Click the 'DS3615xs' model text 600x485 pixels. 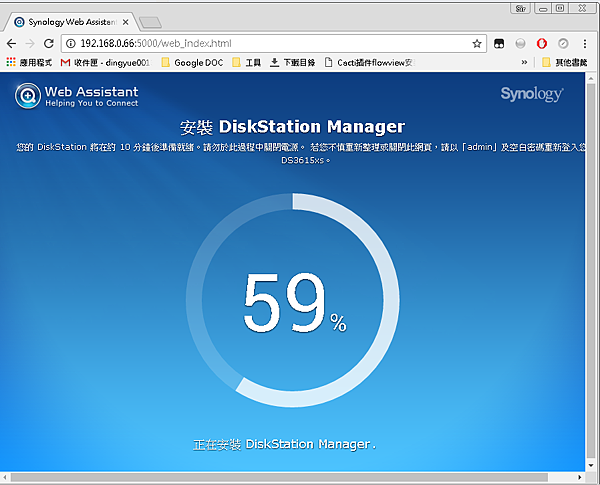[303, 161]
